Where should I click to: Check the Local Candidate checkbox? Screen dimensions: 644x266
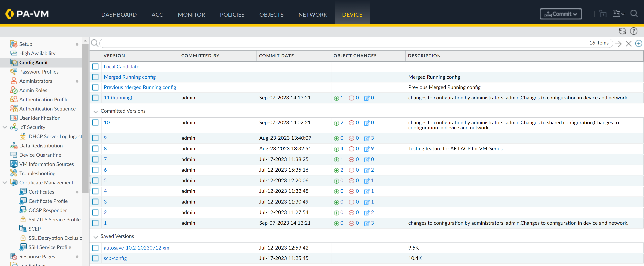[95, 67]
